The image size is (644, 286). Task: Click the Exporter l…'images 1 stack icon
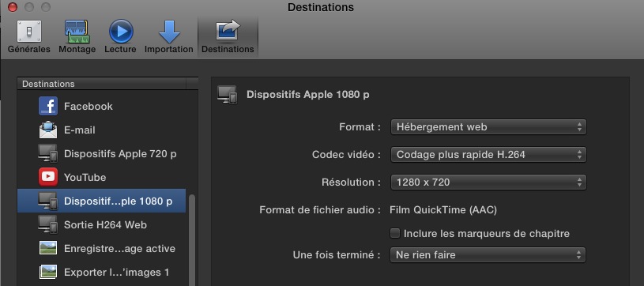pos(48,272)
